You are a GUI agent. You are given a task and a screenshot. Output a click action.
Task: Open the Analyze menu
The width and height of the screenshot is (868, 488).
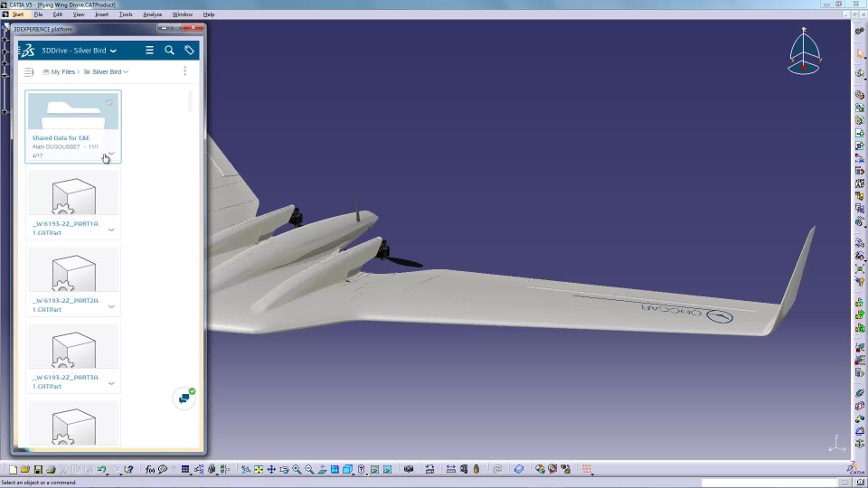tap(152, 14)
